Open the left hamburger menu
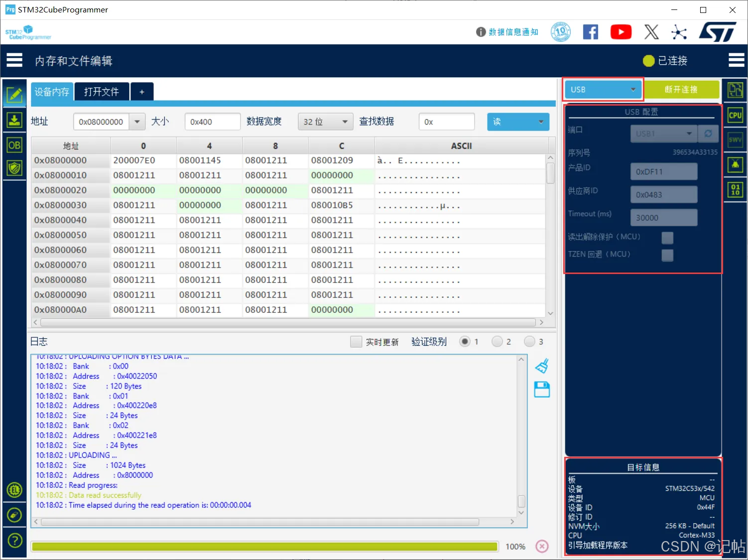The width and height of the screenshot is (748, 560). click(x=14, y=60)
